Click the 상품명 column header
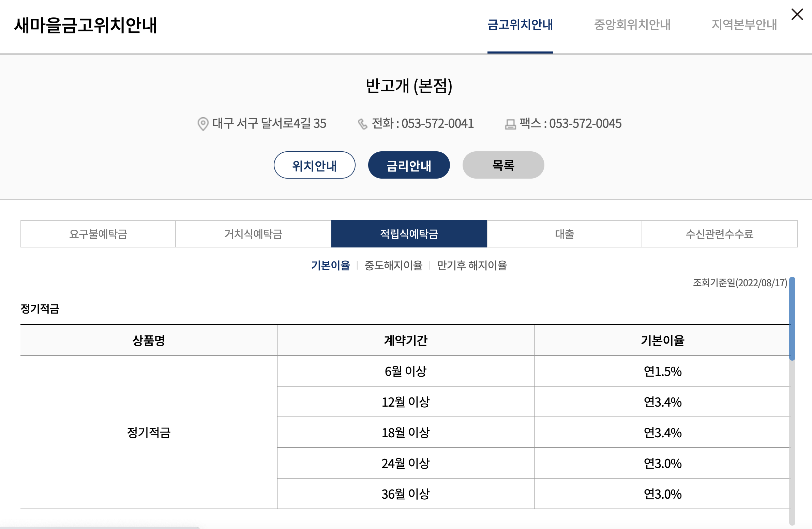The height and width of the screenshot is (529, 812). [x=149, y=341]
